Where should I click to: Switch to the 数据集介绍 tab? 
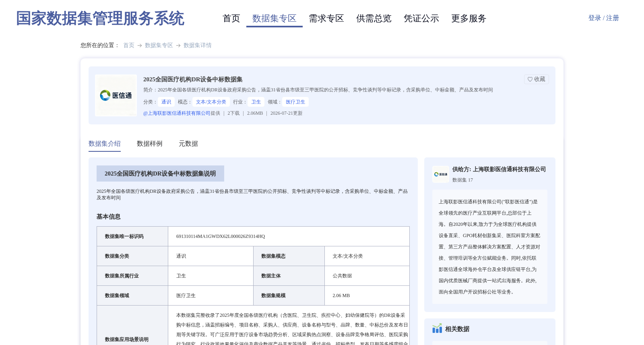(105, 144)
